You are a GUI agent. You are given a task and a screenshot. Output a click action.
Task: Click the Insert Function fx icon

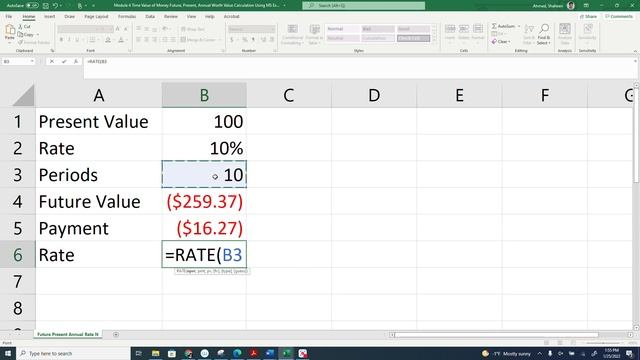click(x=76, y=61)
